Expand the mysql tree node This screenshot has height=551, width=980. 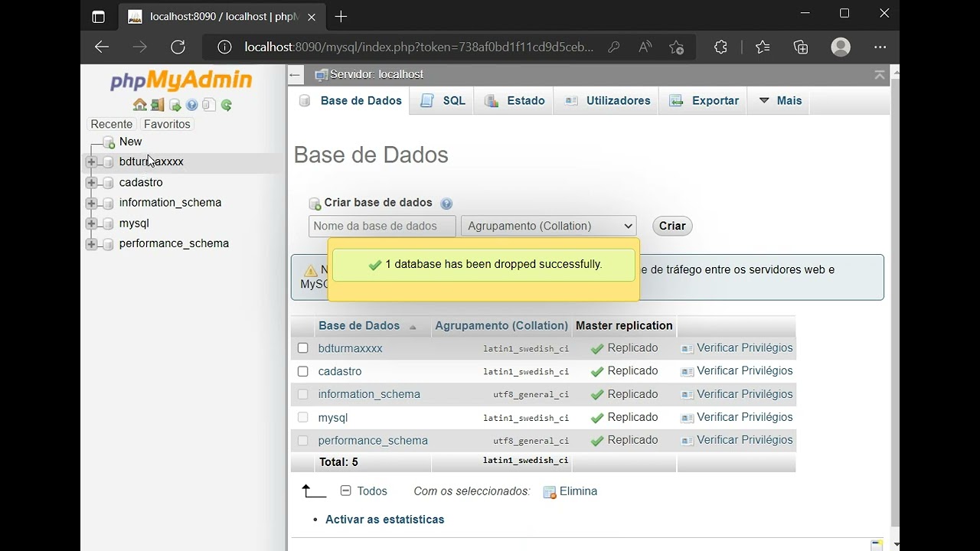(x=91, y=223)
